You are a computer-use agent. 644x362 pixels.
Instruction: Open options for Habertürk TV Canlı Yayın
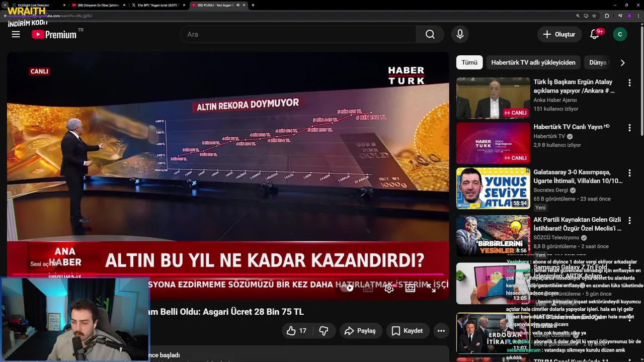(629, 128)
